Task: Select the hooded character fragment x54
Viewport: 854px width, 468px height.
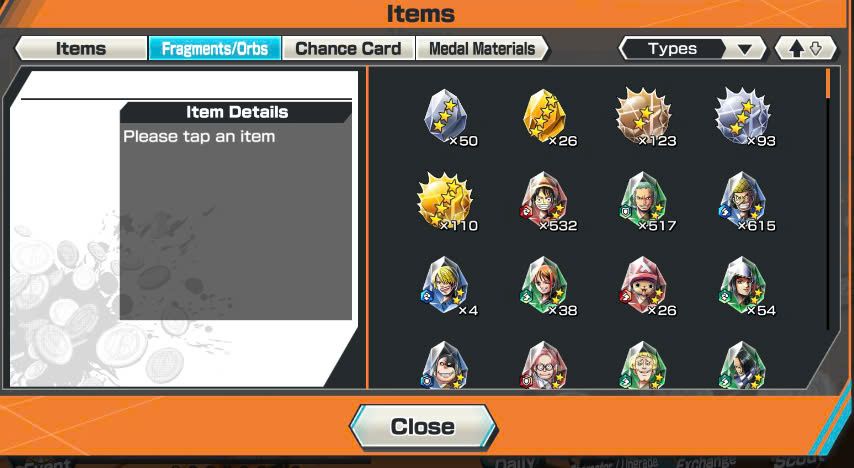Action: point(743,287)
